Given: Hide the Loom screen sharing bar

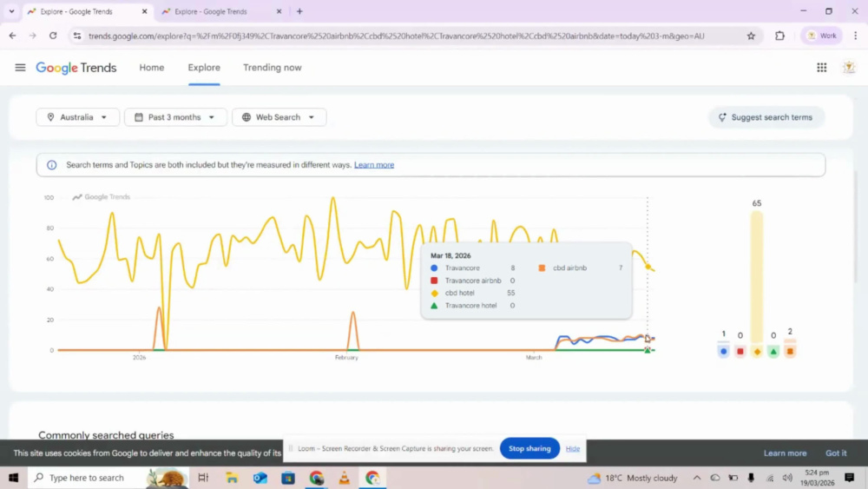Looking at the screenshot, I should click(x=572, y=448).
